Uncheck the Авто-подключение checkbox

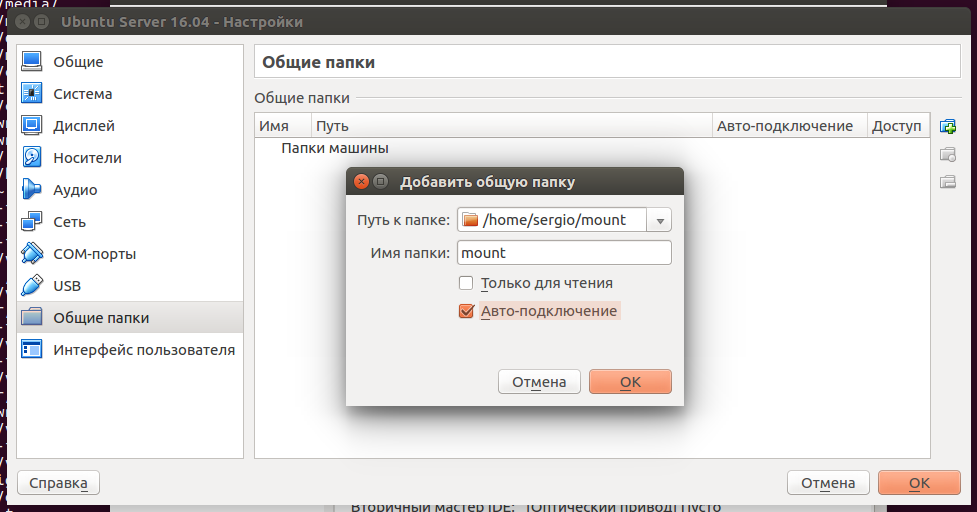point(466,311)
